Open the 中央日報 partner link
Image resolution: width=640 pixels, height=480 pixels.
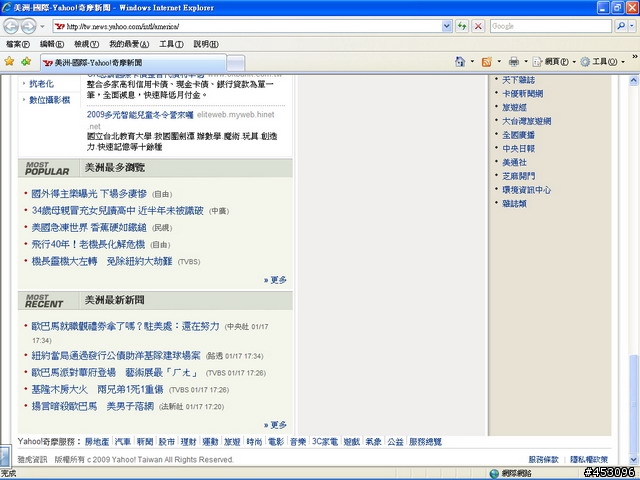pos(518,149)
